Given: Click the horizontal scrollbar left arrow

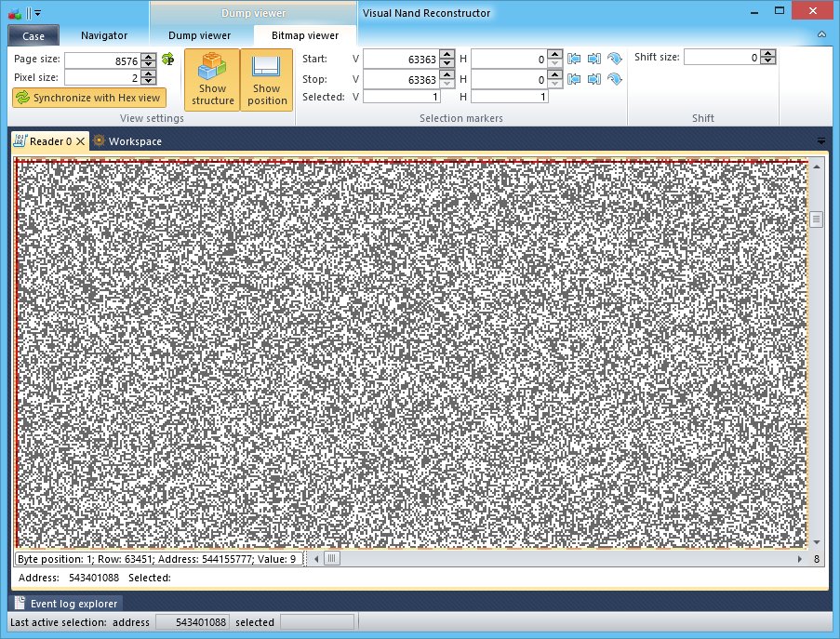Looking at the screenshot, I should pos(316,559).
